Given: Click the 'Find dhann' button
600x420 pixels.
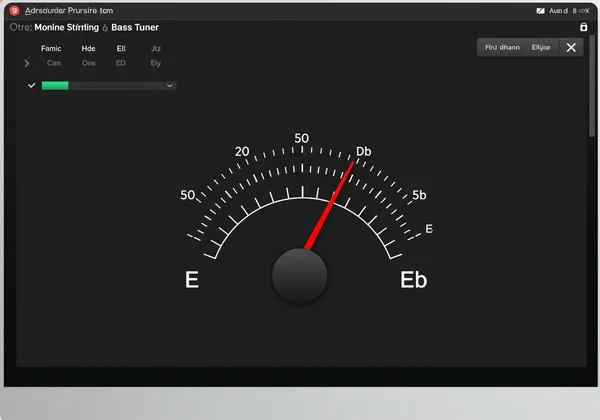Looking at the screenshot, I should (502, 47).
